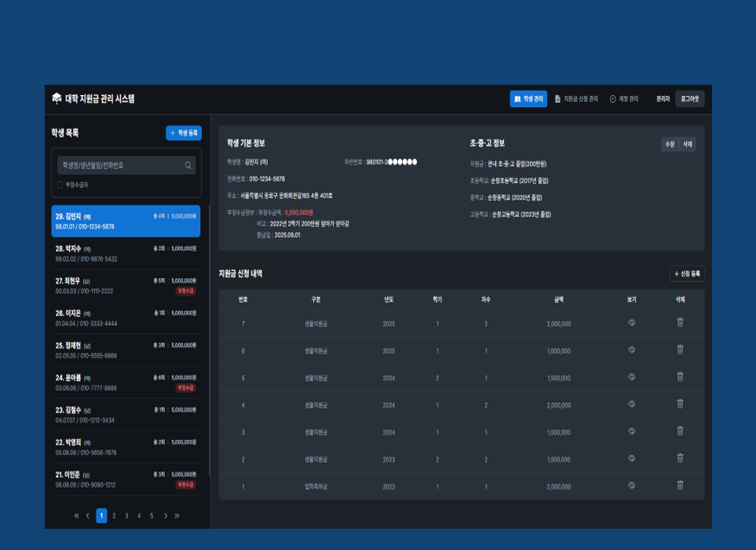Click the 신청 등록 button
The image size is (756, 550).
coord(687,273)
